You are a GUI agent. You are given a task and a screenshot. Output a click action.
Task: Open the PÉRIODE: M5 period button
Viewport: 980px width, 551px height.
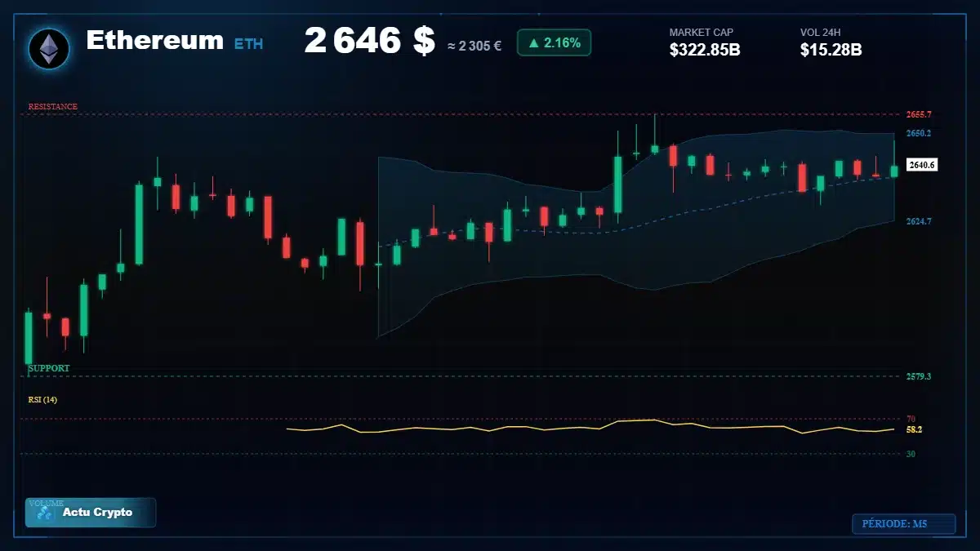(903, 523)
